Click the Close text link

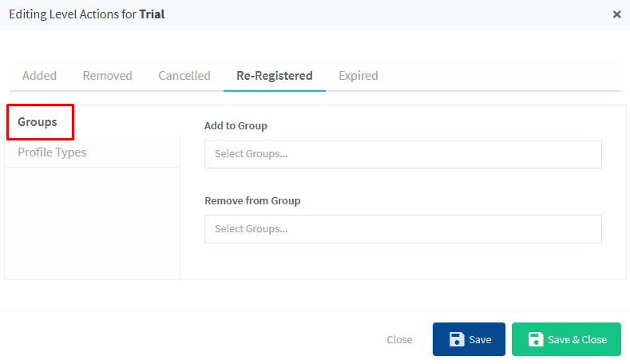coord(399,339)
